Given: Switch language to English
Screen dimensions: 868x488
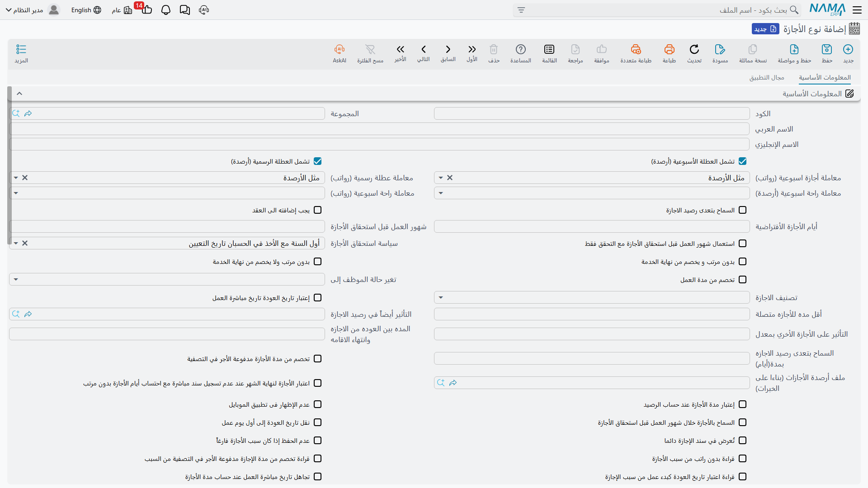Looking at the screenshot, I should coord(86,10).
